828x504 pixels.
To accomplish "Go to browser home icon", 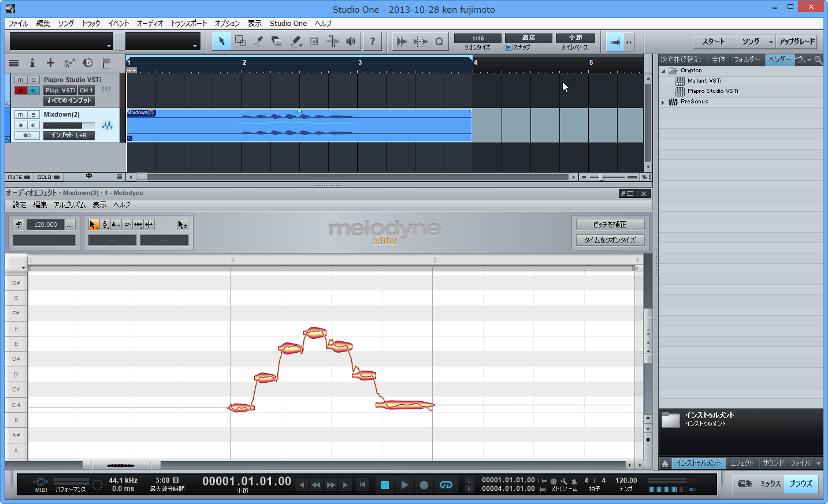I will (x=665, y=464).
